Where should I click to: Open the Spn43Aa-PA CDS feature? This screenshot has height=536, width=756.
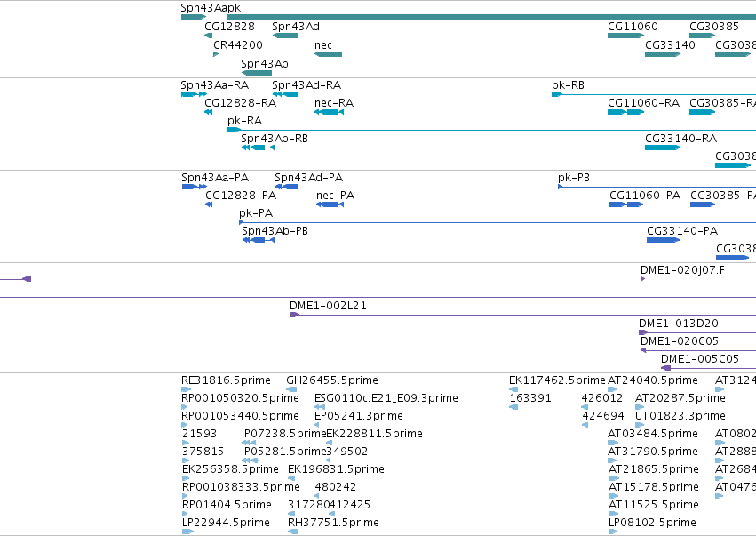coord(195,187)
